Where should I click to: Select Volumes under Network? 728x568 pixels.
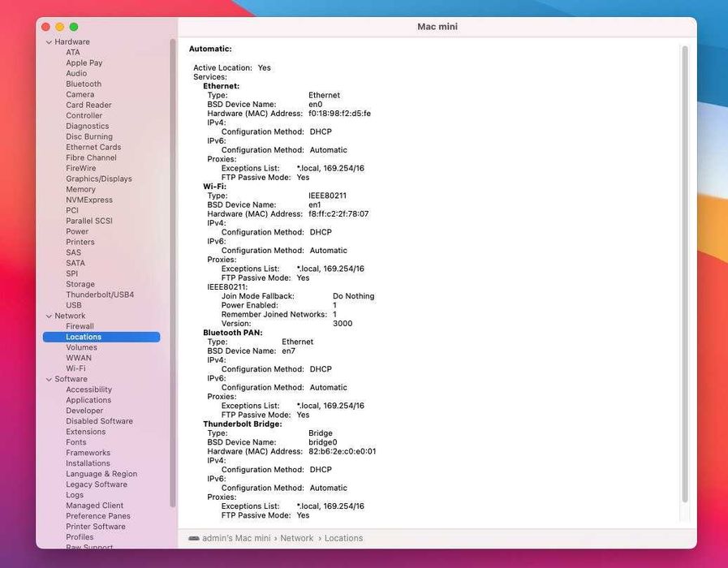coord(82,347)
